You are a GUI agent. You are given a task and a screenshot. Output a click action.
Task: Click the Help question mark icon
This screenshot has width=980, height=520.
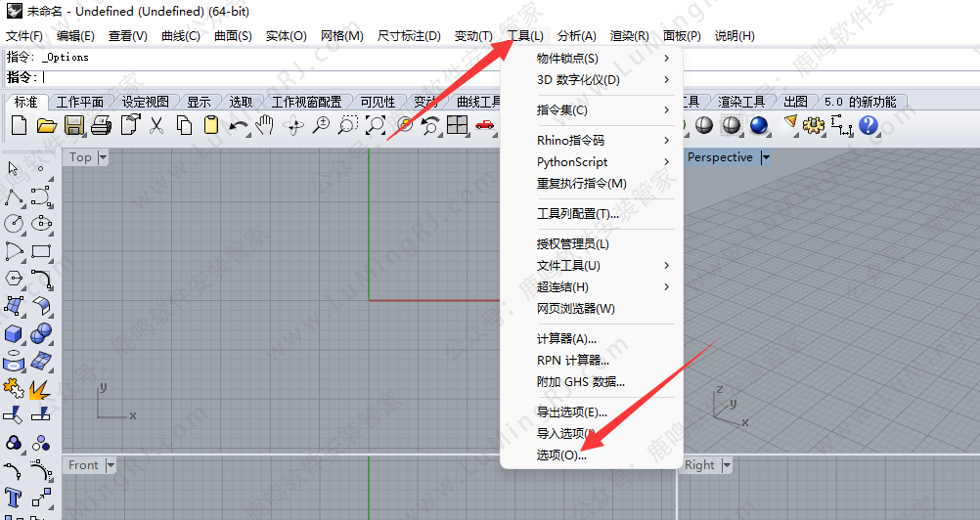(x=869, y=125)
